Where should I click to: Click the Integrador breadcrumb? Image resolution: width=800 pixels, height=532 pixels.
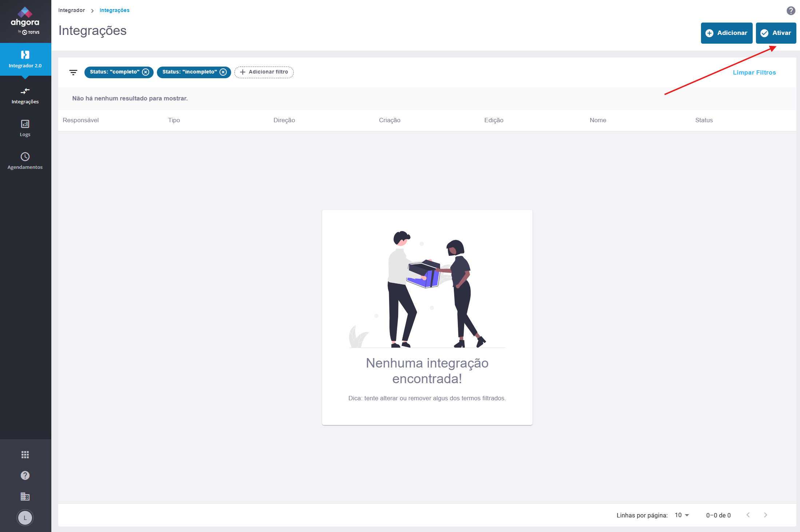71,10
